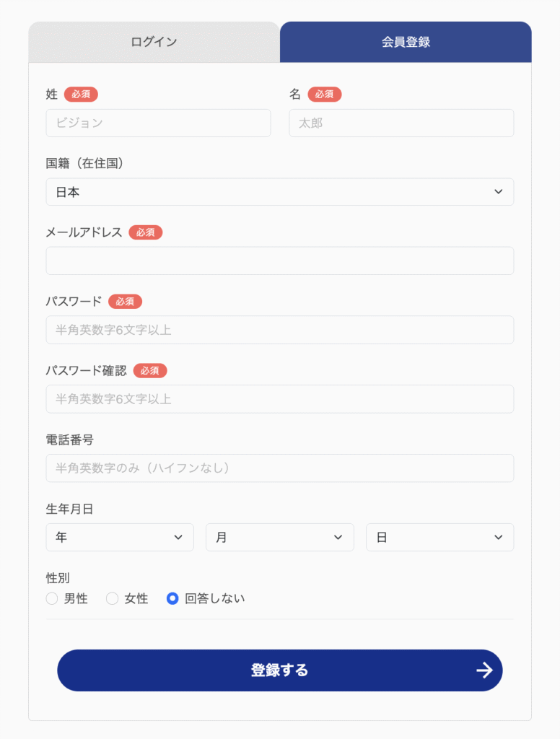
Task: Submit the form with 登録する
Action: [280, 670]
